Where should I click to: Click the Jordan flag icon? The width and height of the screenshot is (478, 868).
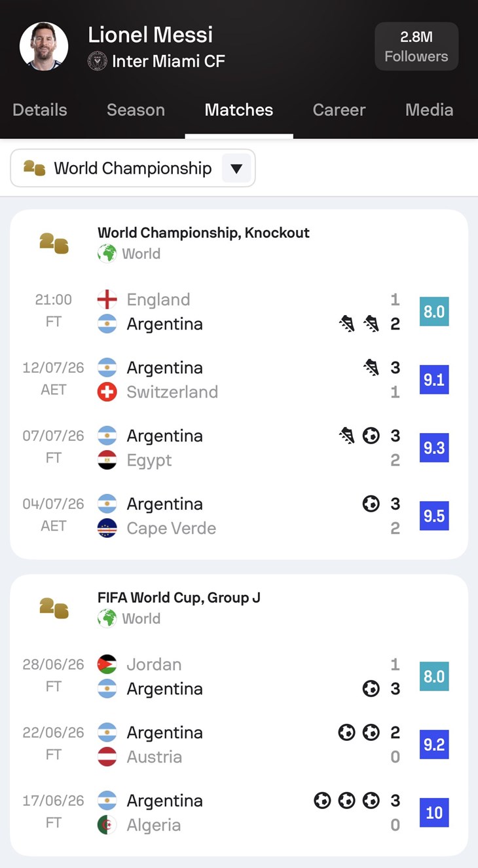[x=107, y=664]
